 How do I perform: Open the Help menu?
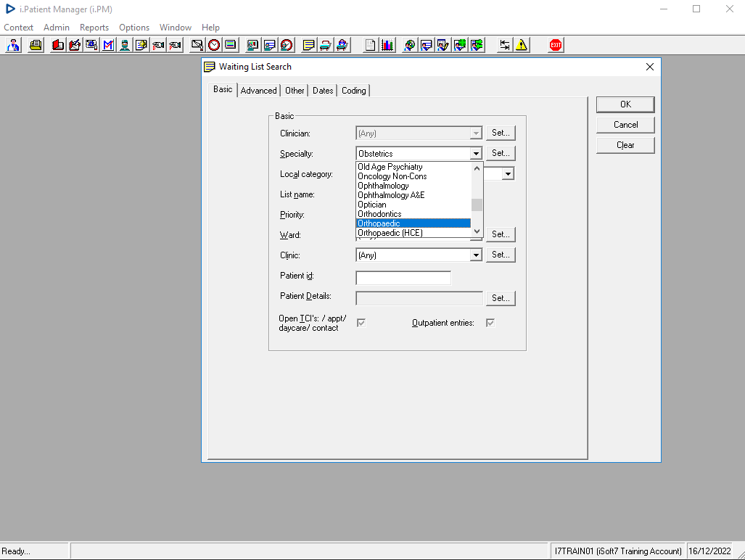(210, 28)
